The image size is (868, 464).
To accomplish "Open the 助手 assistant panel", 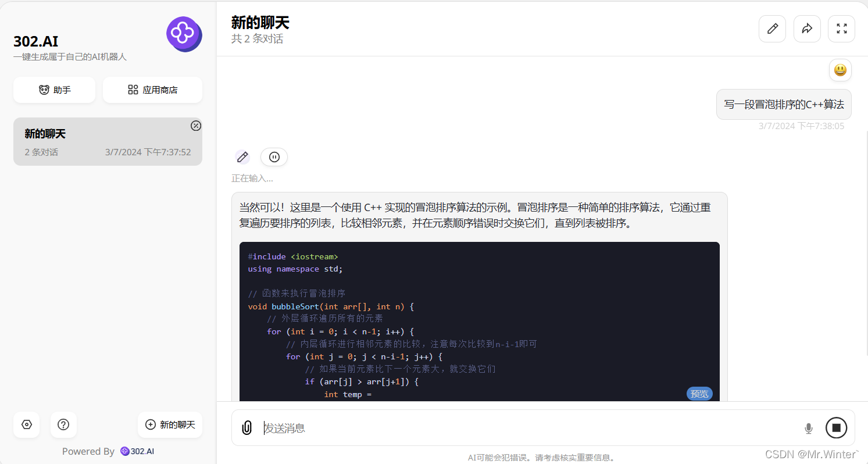I will coord(54,90).
